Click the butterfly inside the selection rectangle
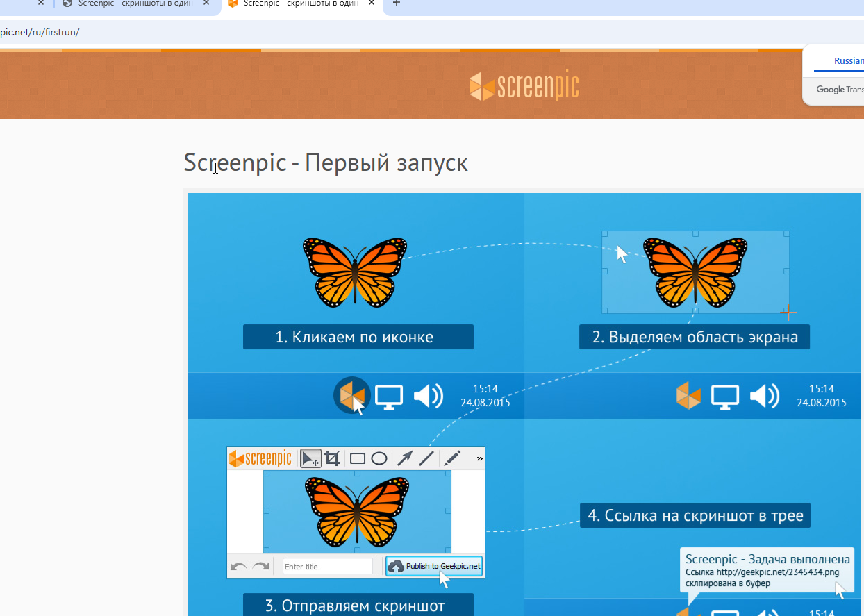Screen dimensions: 864x616 695,272
